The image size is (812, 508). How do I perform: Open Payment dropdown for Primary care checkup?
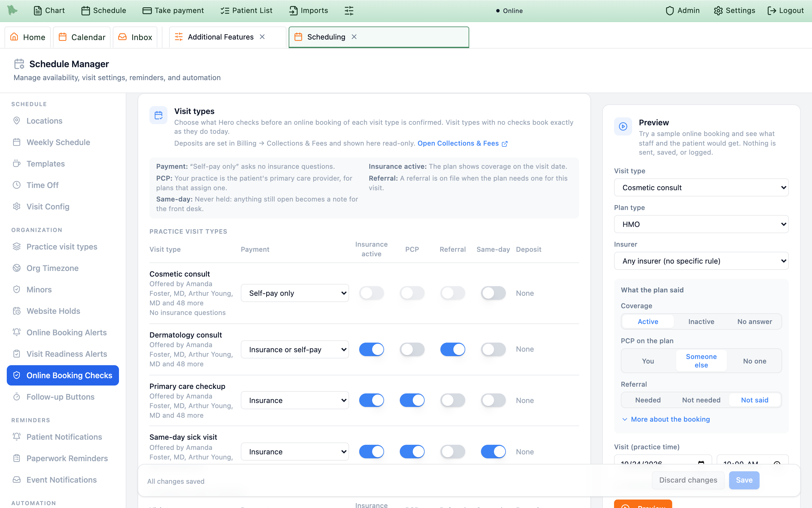[x=295, y=400]
